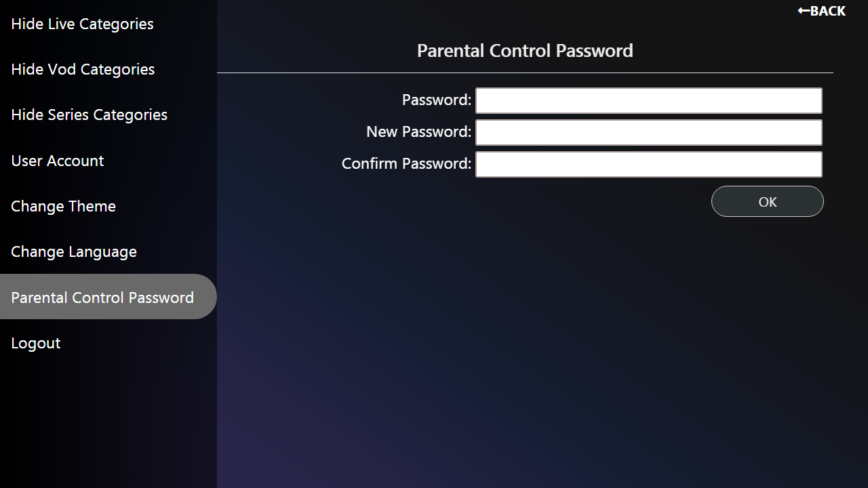Click the "New Password:" label text
The image size is (868, 488).
tap(418, 131)
